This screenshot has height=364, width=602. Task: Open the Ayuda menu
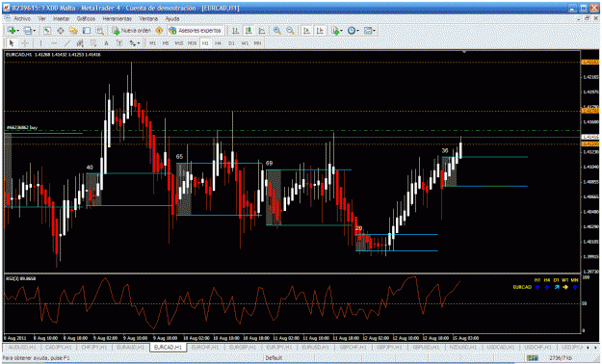(x=172, y=18)
